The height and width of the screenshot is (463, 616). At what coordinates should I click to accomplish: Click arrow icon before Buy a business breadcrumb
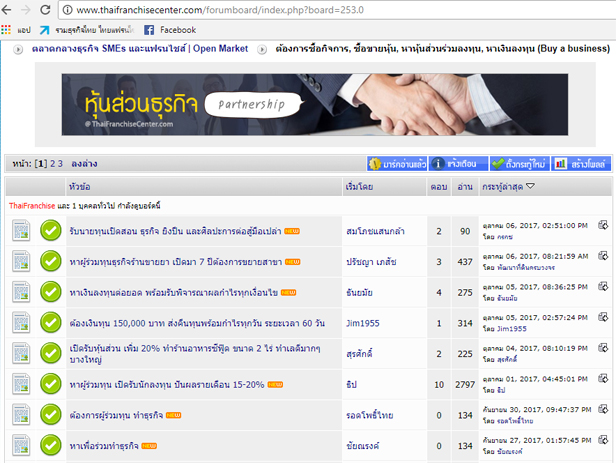coord(262,49)
